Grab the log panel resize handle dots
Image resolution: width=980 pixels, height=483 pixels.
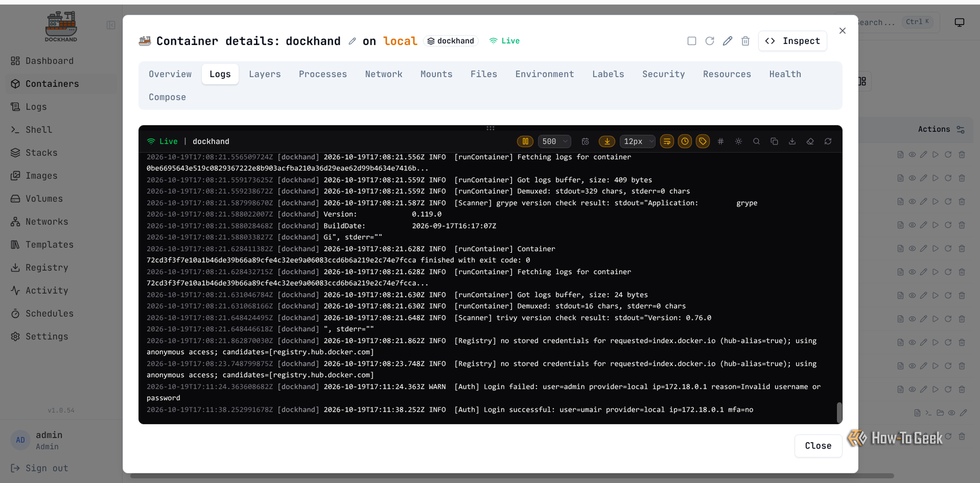click(x=491, y=128)
